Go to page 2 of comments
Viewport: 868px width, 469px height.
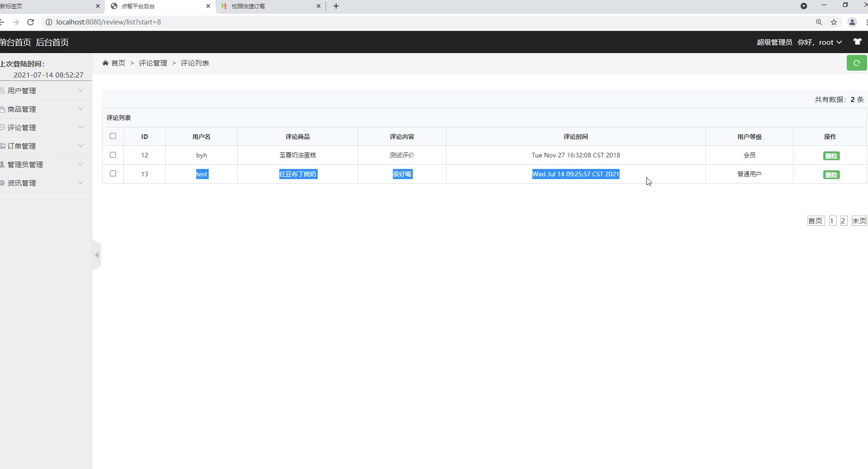[x=843, y=221]
